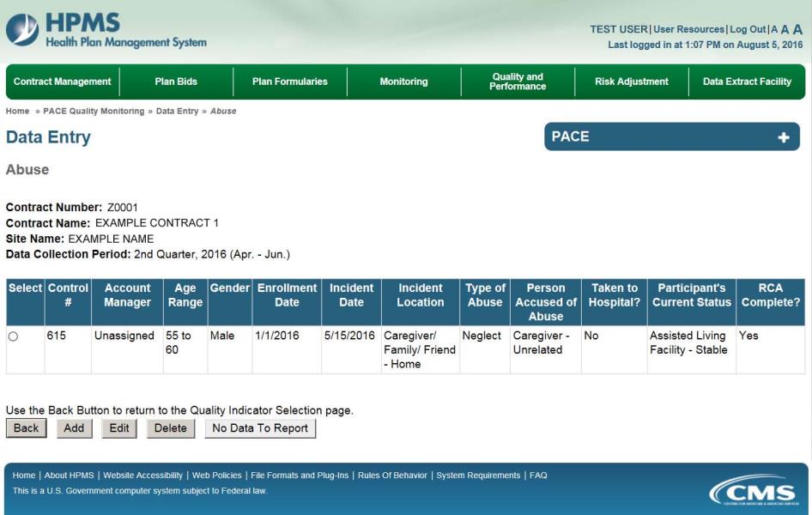
Task: Open Plan Bids menu
Action: 176,82
